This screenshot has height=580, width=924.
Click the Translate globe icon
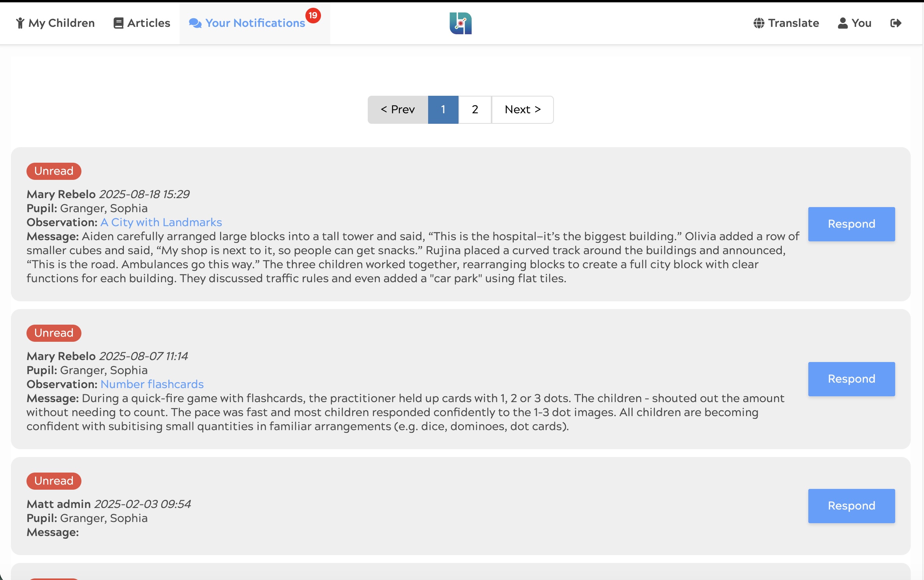click(758, 23)
